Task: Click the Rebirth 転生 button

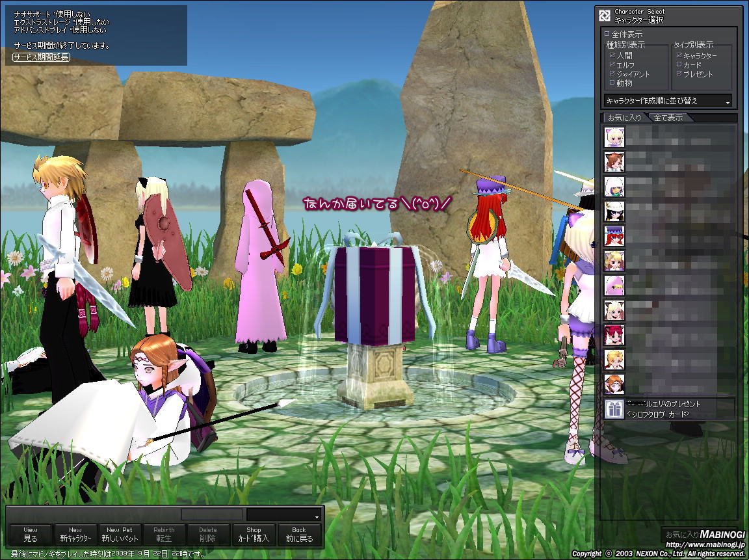Action: tap(164, 534)
